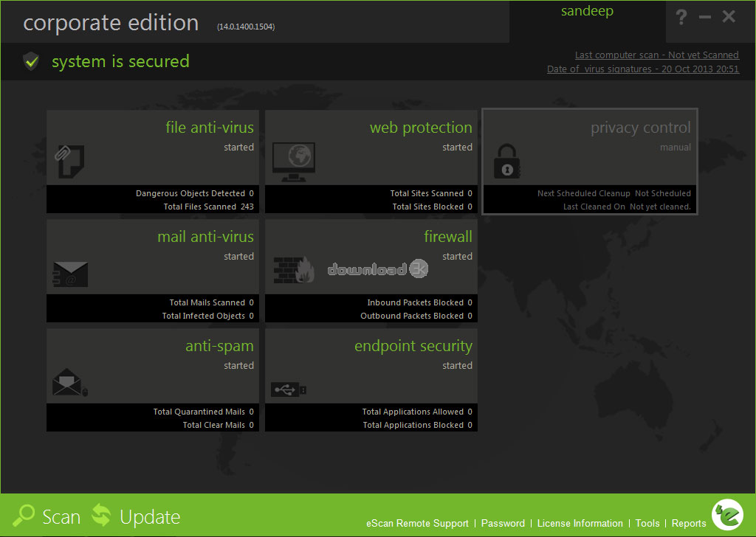
Task: Click the endpoint security USB icon
Action: pos(289,389)
